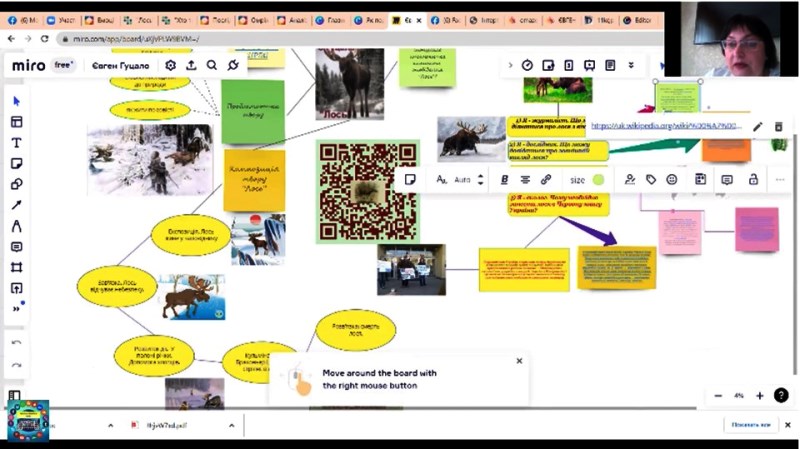This screenshot has height=449, width=800.
Task: Click the board name 'Євген Гуцало'
Action: [121, 66]
